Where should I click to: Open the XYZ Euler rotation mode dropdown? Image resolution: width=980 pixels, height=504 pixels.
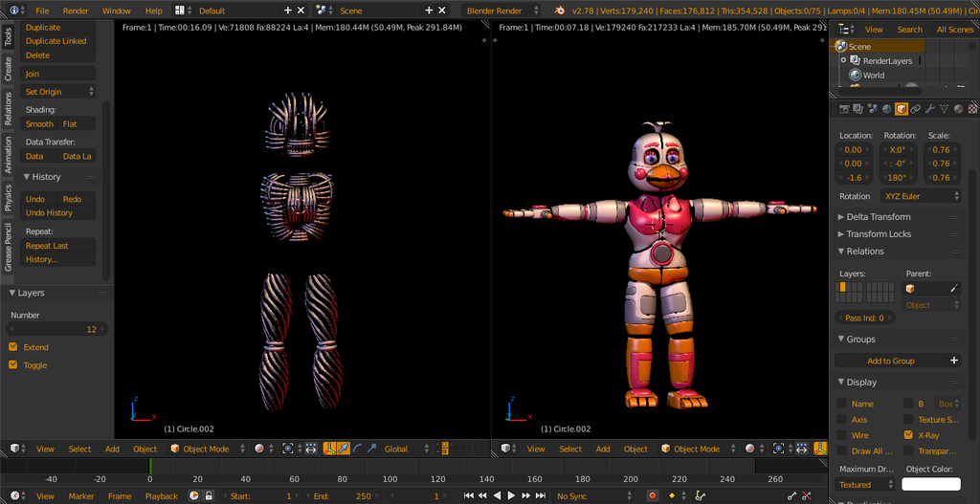point(921,196)
